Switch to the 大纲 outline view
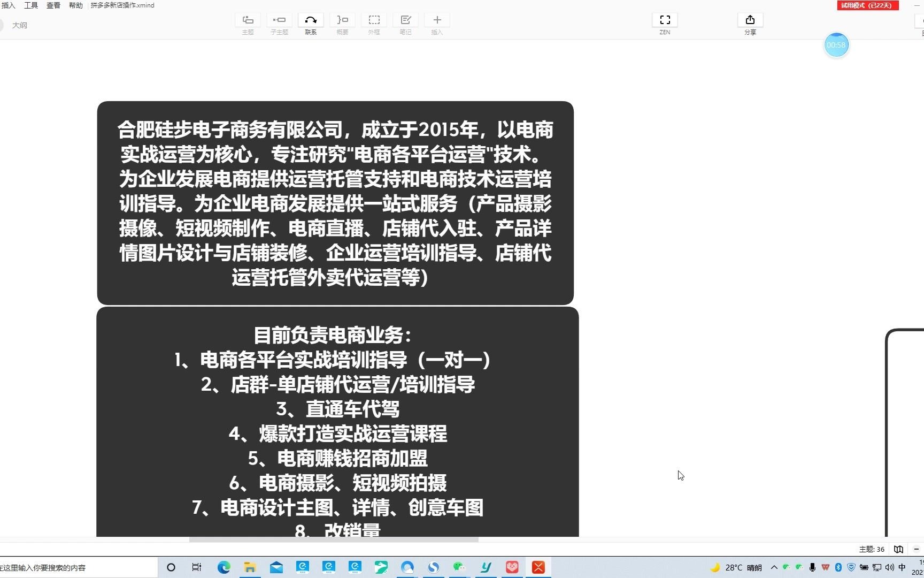Viewport: 924px width, 578px height. (x=20, y=25)
